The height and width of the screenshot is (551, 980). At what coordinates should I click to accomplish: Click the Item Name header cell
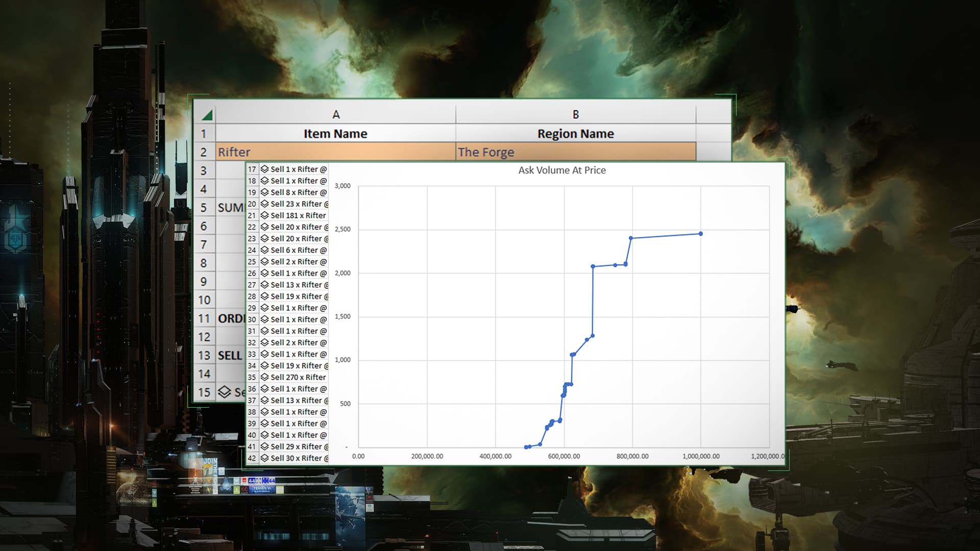(335, 134)
